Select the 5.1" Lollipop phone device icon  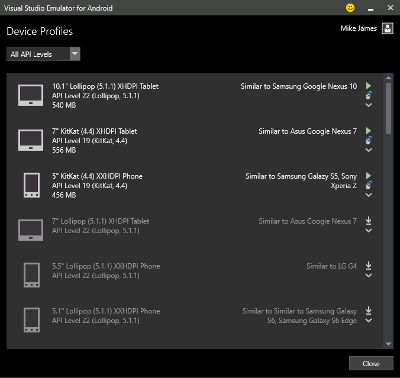click(32, 320)
